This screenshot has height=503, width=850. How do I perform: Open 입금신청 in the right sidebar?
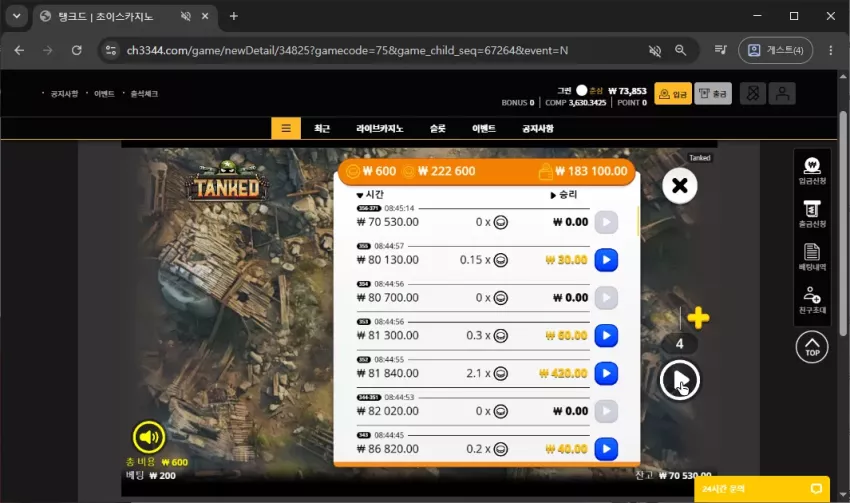click(x=812, y=171)
